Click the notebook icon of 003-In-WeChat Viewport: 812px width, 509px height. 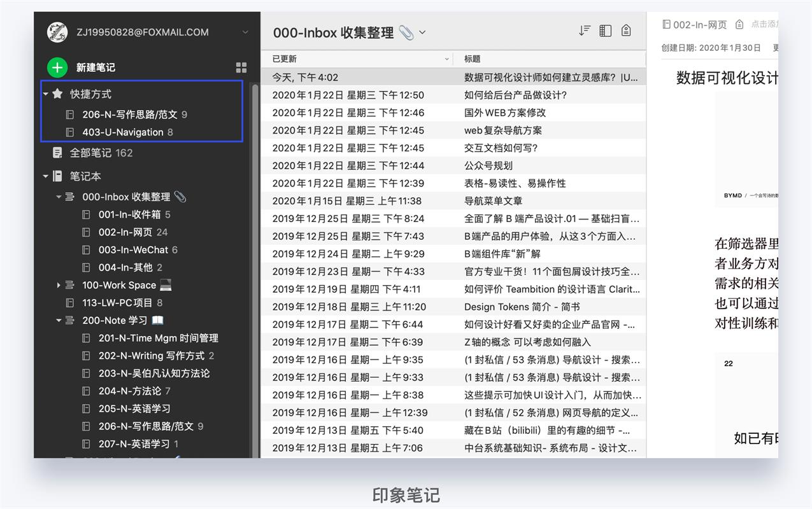tap(86, 250)
